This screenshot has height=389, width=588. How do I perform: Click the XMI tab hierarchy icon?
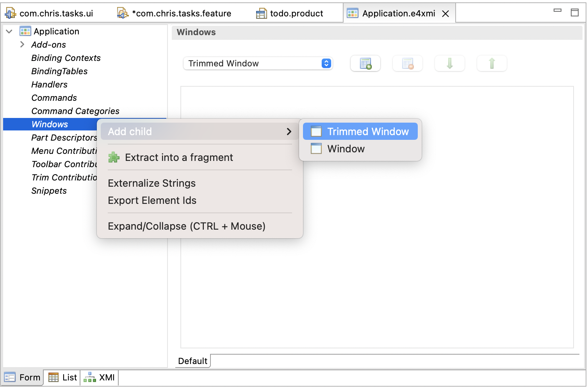(89, 377)
